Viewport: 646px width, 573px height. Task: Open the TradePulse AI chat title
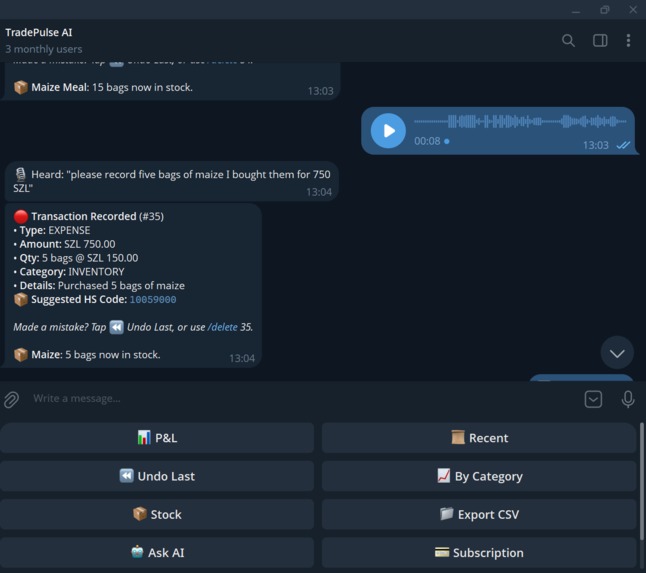tap(39, 33)
